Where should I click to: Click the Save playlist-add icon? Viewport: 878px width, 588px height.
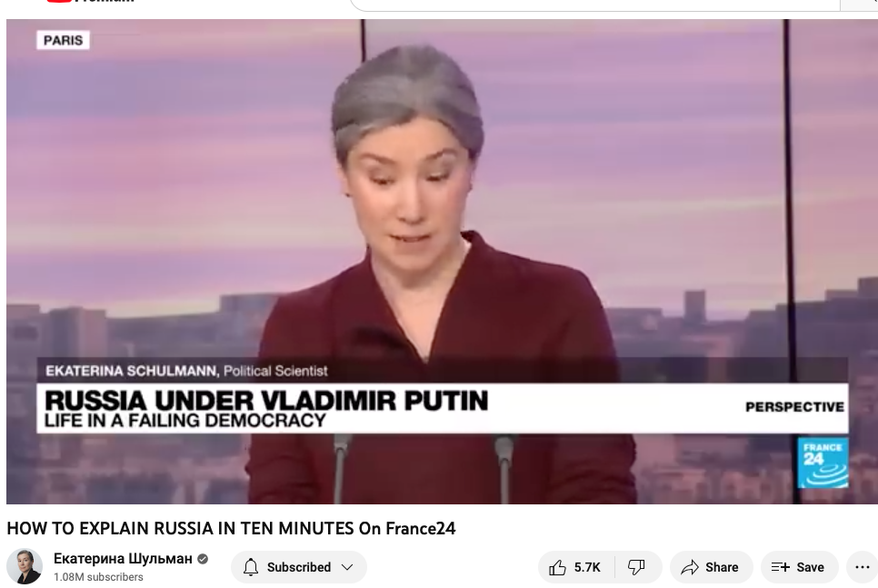pyautogui.click(x=780, y=567)
